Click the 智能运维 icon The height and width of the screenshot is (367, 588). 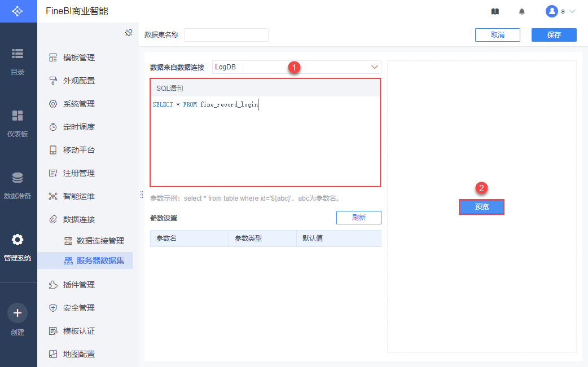[53, 196]
